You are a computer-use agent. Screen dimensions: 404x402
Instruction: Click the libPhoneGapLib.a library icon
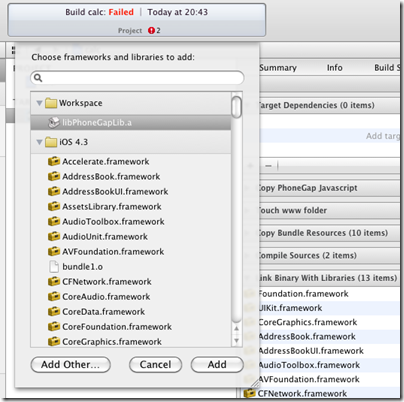click(54, 123)
